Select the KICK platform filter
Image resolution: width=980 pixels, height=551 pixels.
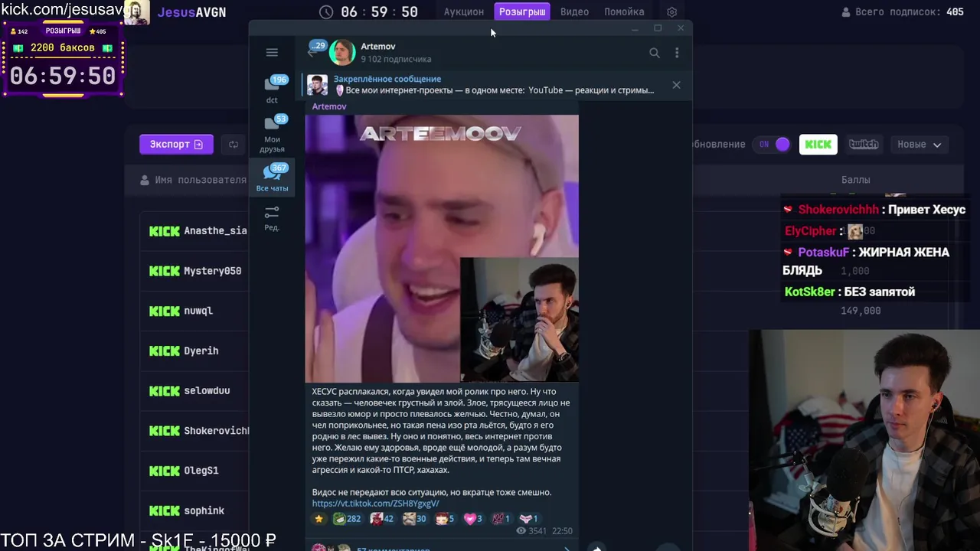[x=818, y=144]
